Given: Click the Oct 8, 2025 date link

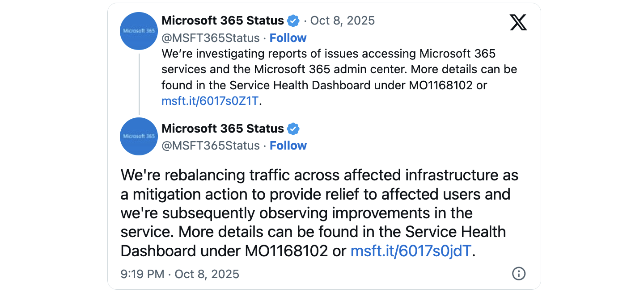Looking at the screenshot, I should [343, 21].
